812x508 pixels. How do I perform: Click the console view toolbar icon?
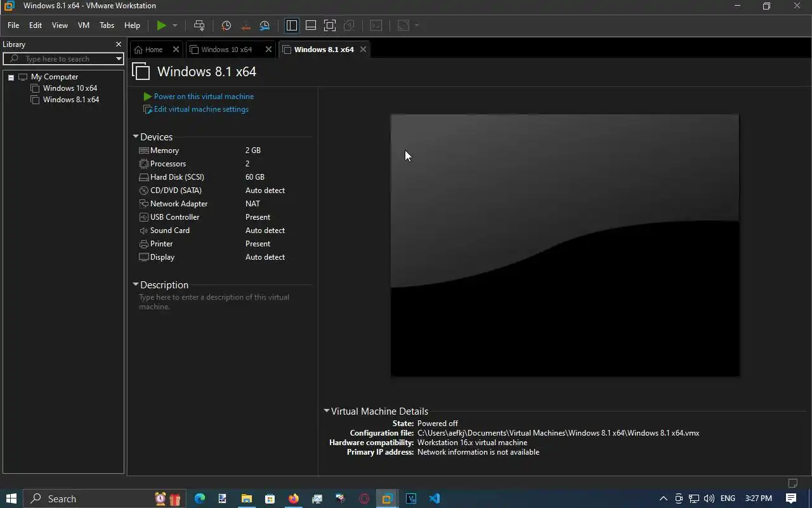tap(376, 25)
